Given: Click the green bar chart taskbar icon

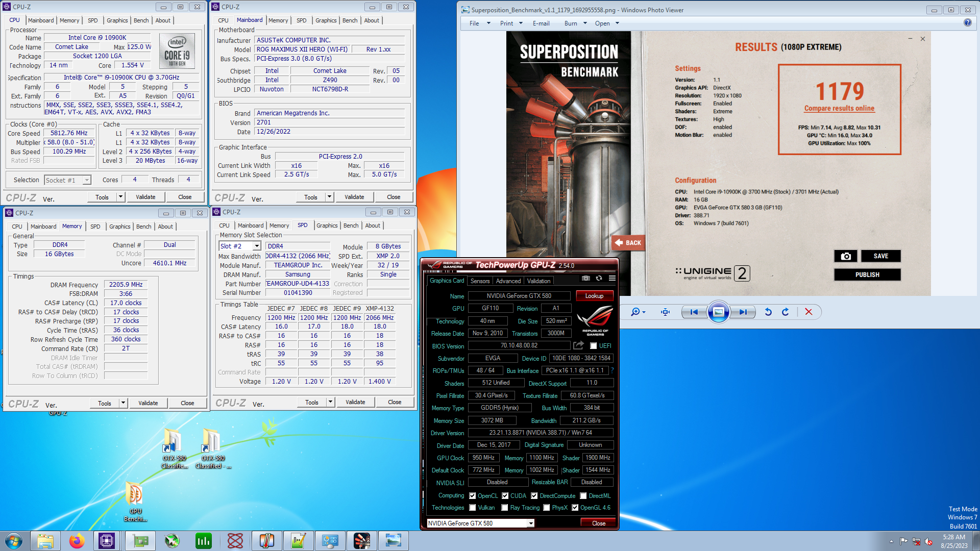Looking at the screenshot, I should coord(204,541).
